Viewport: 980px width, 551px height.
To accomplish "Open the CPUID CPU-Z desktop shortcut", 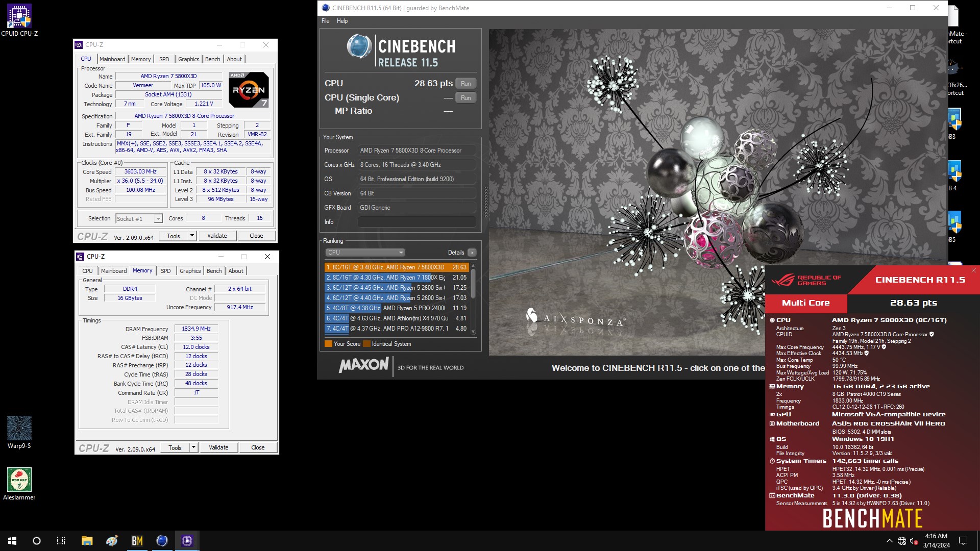I will [19, 20].
